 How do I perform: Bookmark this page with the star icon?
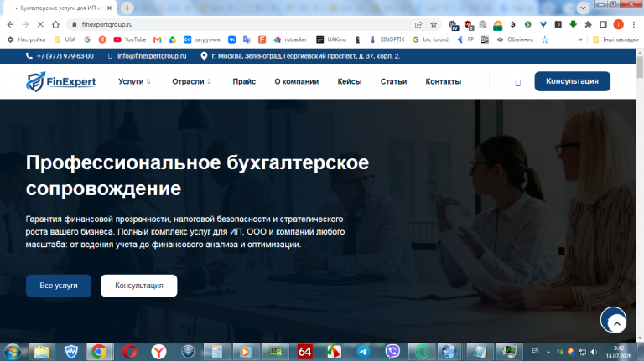point(434,24)
